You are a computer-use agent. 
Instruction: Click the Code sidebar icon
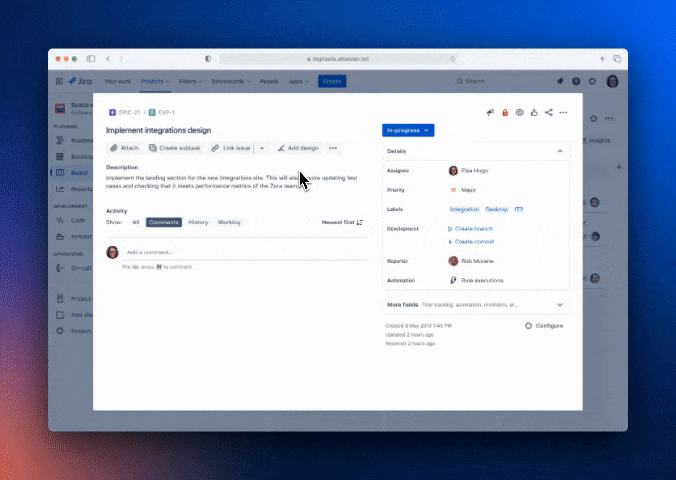point(60,220)
